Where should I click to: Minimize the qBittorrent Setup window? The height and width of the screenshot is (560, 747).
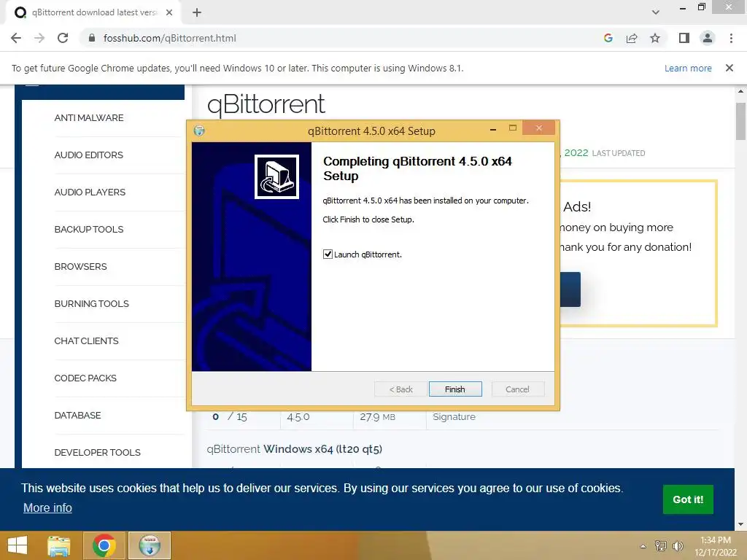pos(493,128)
